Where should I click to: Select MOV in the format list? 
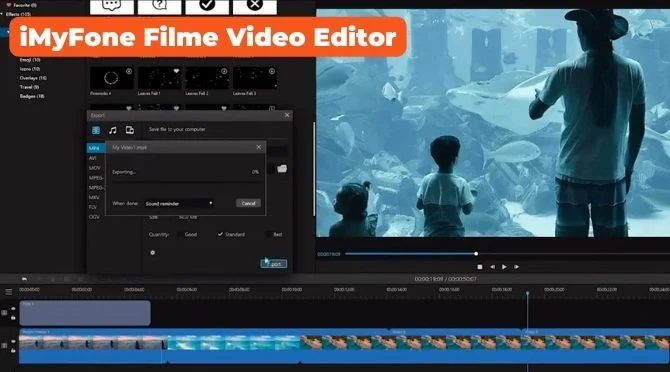click(94, 168)
